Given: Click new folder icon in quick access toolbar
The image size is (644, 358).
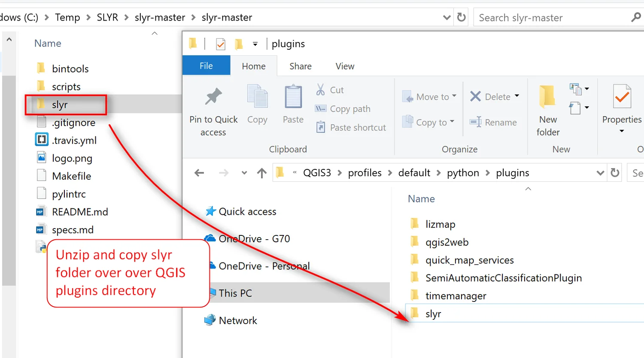Looking at the screenshot, I should 239,44.
